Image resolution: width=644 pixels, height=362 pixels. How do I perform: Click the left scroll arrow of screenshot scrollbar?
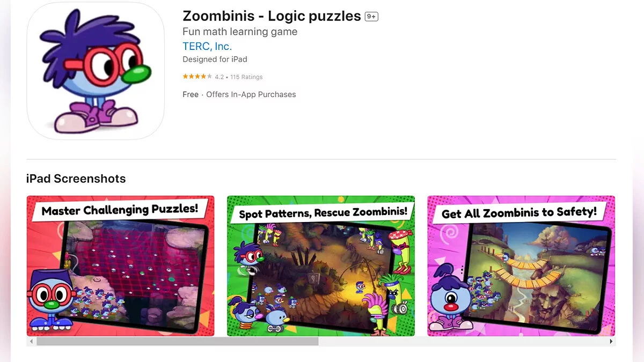pyautogui.click(x=31, y=341)
